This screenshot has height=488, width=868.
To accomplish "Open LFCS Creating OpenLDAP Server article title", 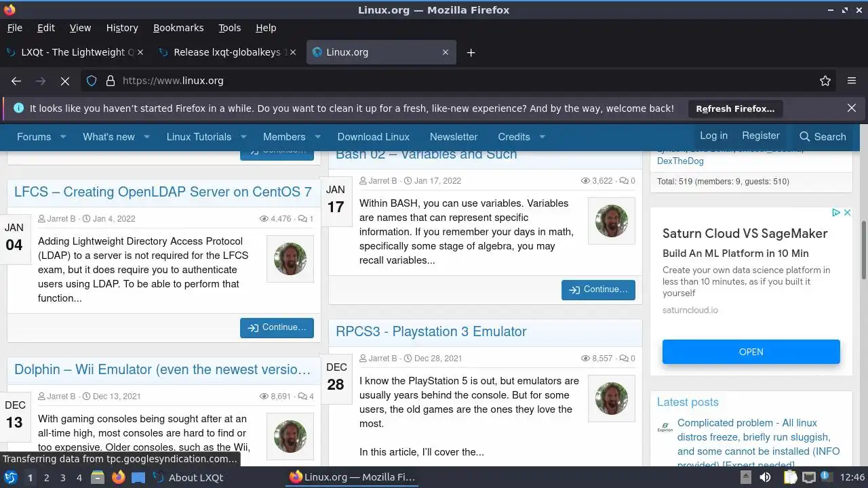I will (163, 192).
